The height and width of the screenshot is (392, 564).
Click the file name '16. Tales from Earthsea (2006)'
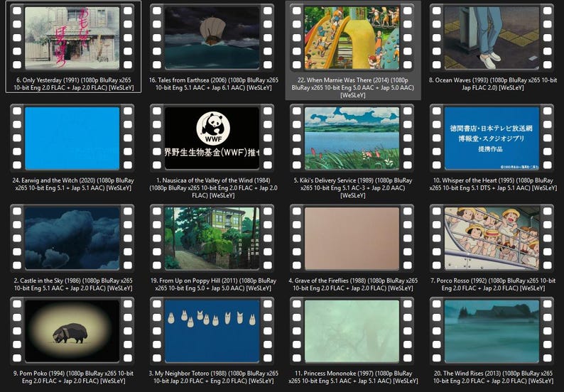point(214,84)
